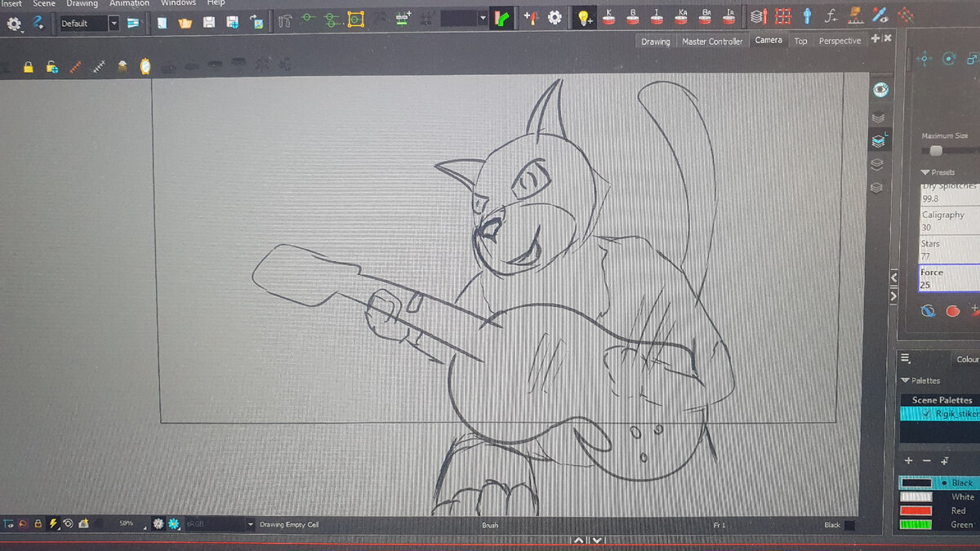The width and height of the screenshot is (980, 551).
Task: Add a colour with the plus button
Action: click(908, 461)
